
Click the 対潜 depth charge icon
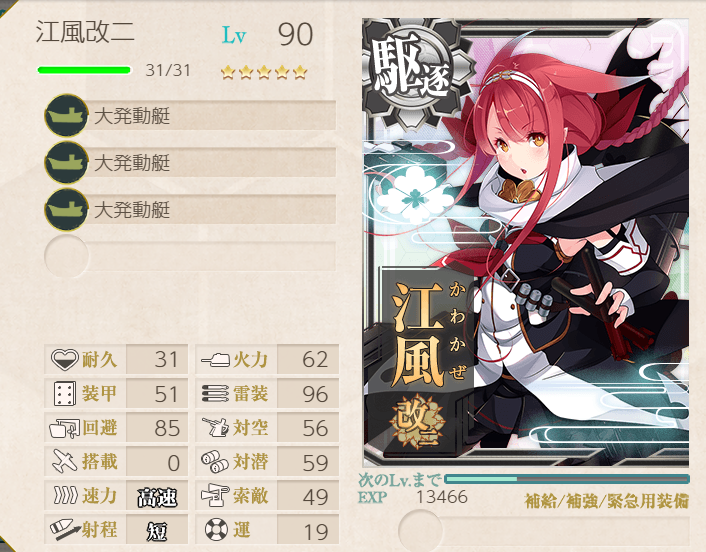215,462
